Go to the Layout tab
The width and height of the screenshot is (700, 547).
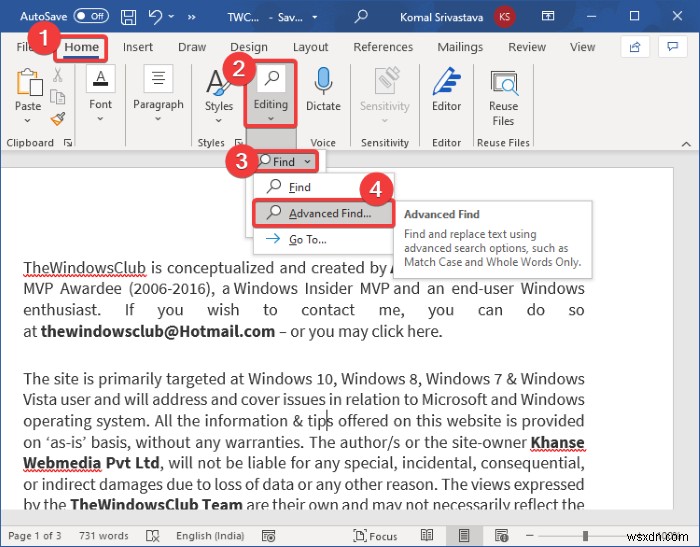pyautogui.click(x=310, y=47)
